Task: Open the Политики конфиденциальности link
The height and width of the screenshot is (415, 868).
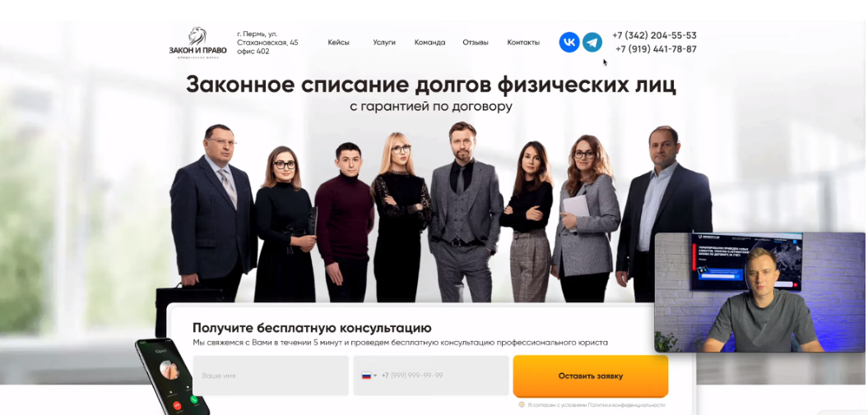Action: 626,405
